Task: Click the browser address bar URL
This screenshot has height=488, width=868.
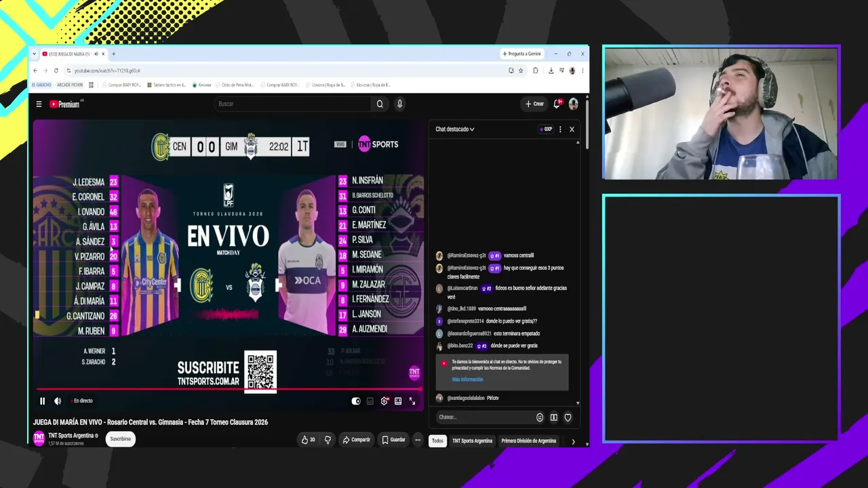Action: click(107, 70)
